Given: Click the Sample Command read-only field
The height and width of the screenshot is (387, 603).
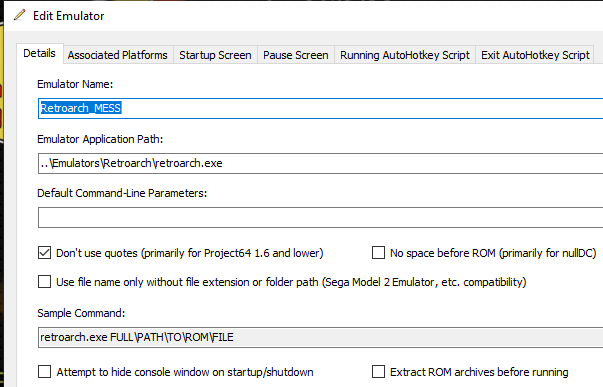Looking at the screenshot, I should coord(320,337).
